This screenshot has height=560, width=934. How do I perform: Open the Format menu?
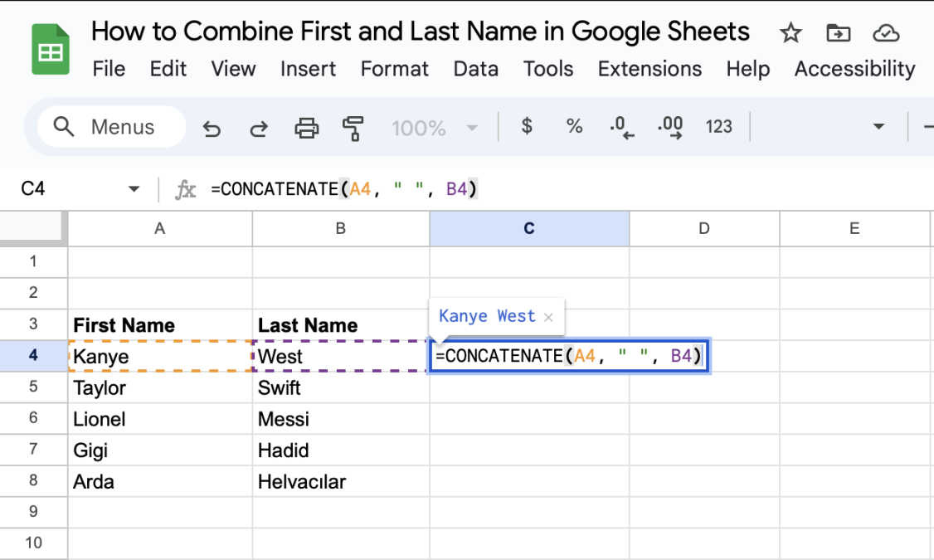tap(394, 69)
